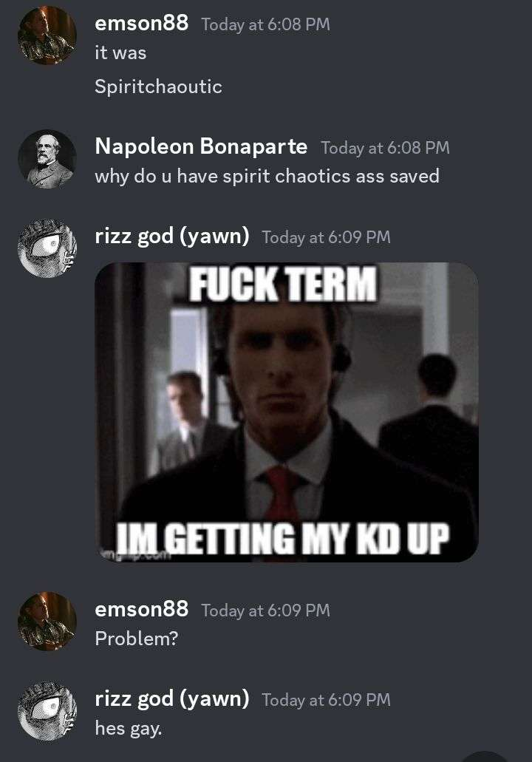The width and height of the screenshot is (532, 762).
Task: Click rizz god (yawn) username in the last message
Action: click(x=172, y=699)
